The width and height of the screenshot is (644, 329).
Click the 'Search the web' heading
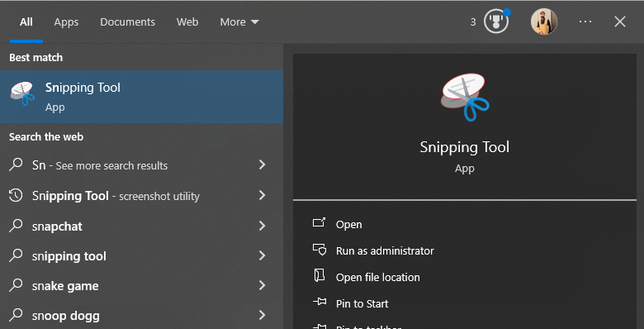point(46,136)
